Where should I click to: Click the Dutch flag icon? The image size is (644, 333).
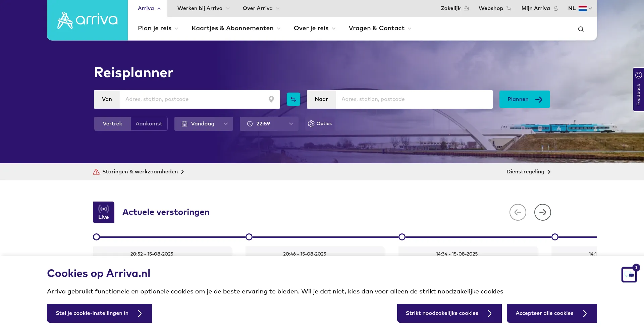[583, 8]
